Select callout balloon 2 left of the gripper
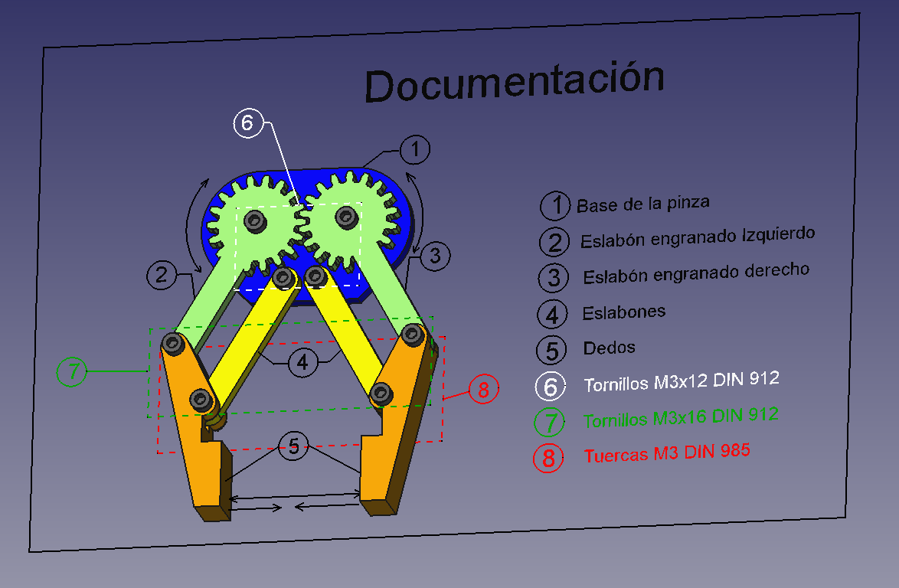899x588 pixels. click(x=162, y=275)
